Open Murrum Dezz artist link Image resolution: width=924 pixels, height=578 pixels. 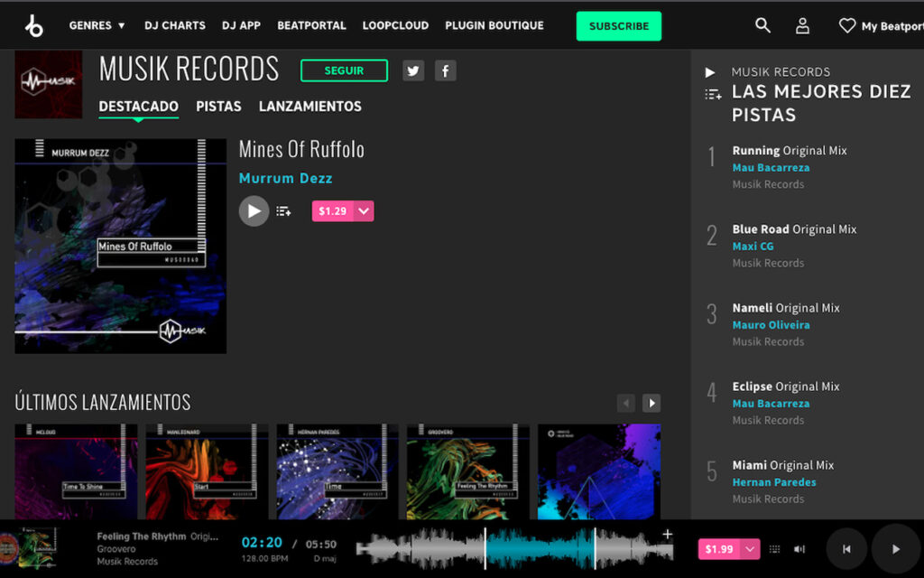285,178
